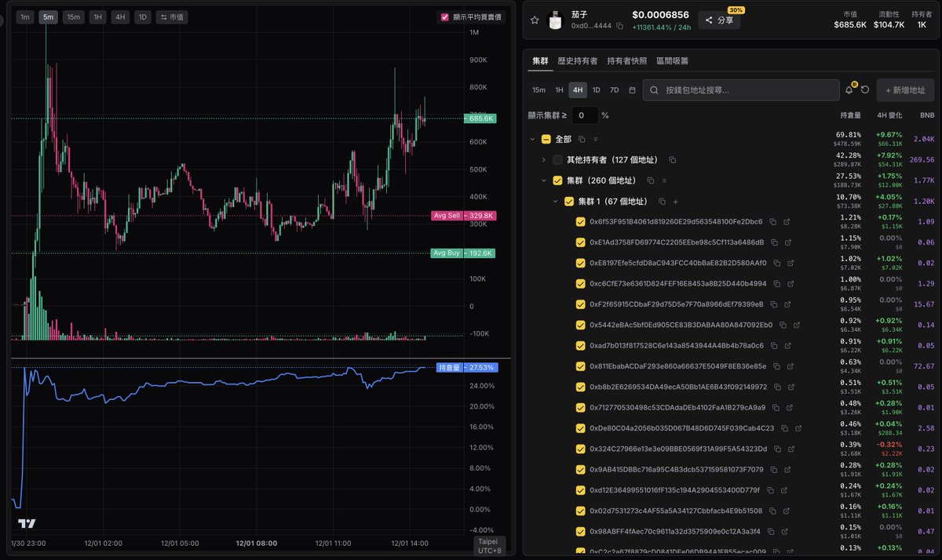Select the 4H range in the cluster panel

[x=578, y=90]
